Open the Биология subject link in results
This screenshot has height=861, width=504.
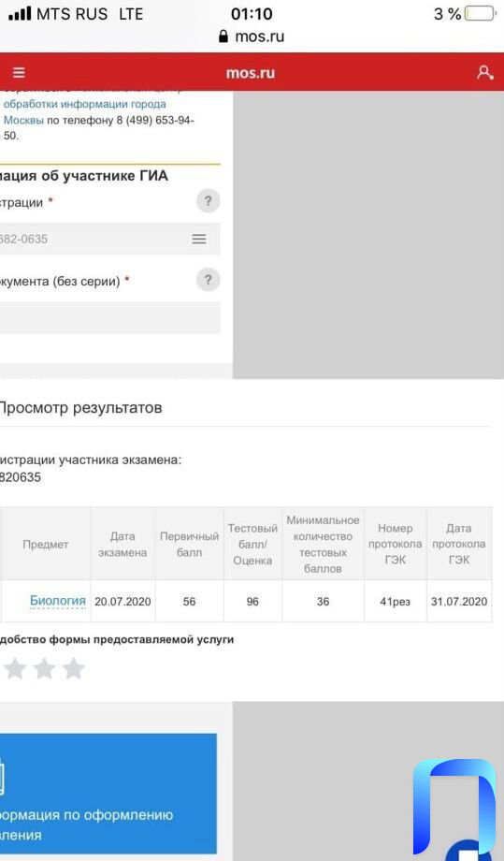pos(58,601)
